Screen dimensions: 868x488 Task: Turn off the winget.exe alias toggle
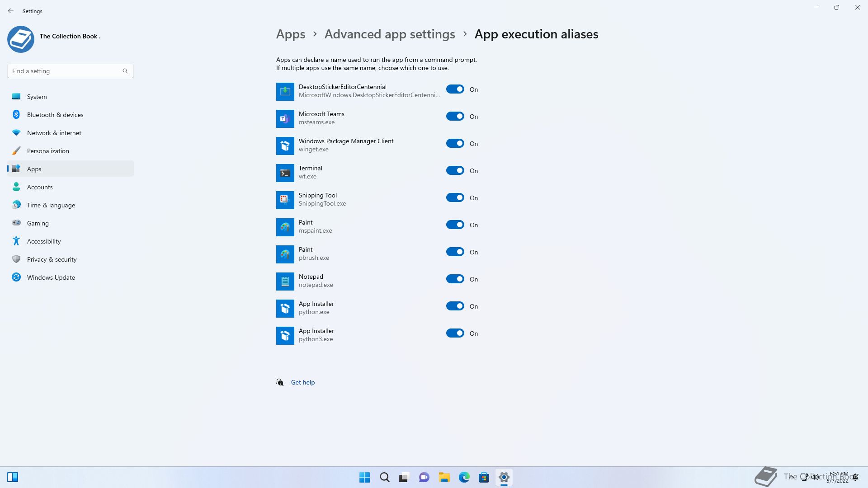coord(455,143)
